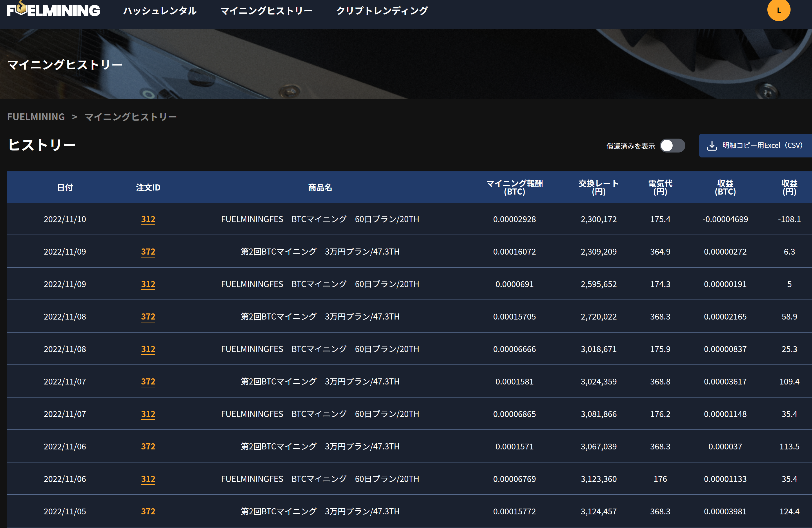Screen dimensions: 812x528
Task: Click the 電気代 column header
Action: tap(660, 187)
